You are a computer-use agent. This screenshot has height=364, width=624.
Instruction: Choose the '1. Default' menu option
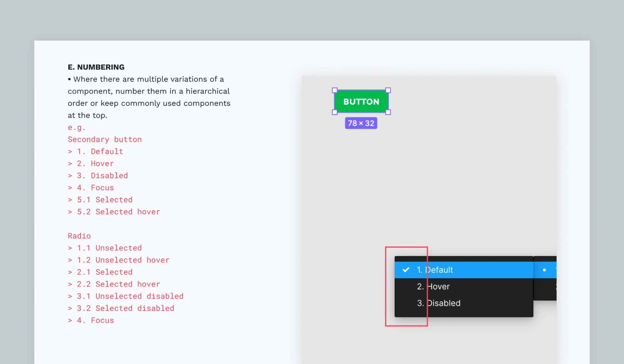click(x=464, y=270)
